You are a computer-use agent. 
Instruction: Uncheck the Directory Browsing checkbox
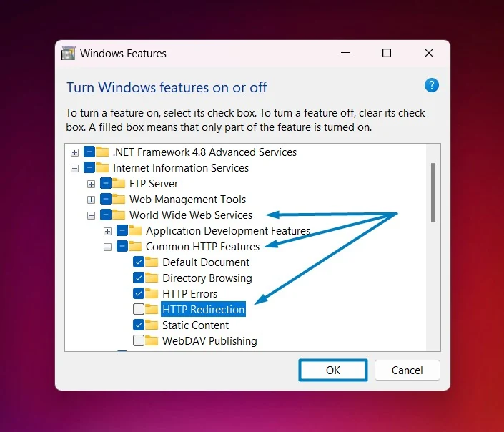(x=139, y=278)
